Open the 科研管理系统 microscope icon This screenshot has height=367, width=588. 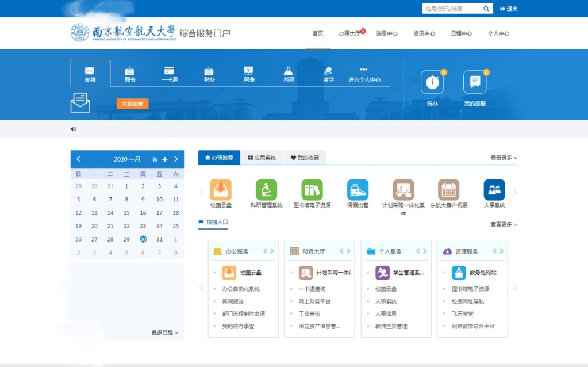266,190
